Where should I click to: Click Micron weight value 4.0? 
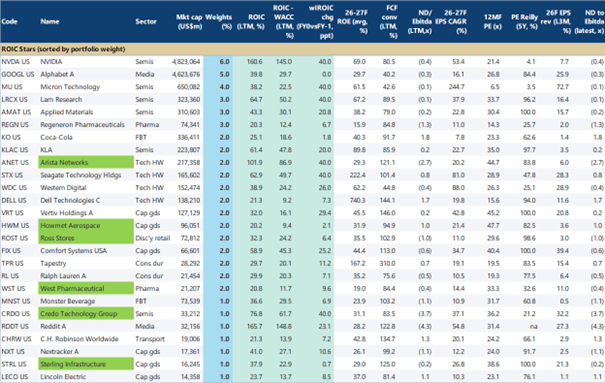[x=225, y=87]
